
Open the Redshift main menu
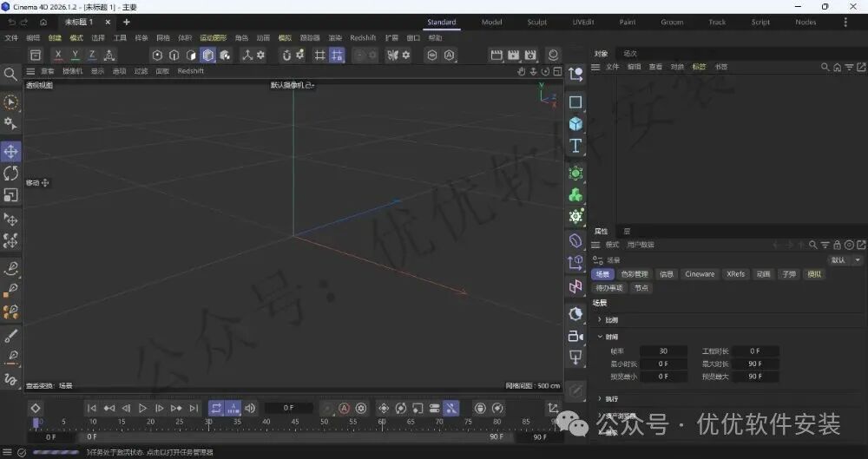(363, 37)
